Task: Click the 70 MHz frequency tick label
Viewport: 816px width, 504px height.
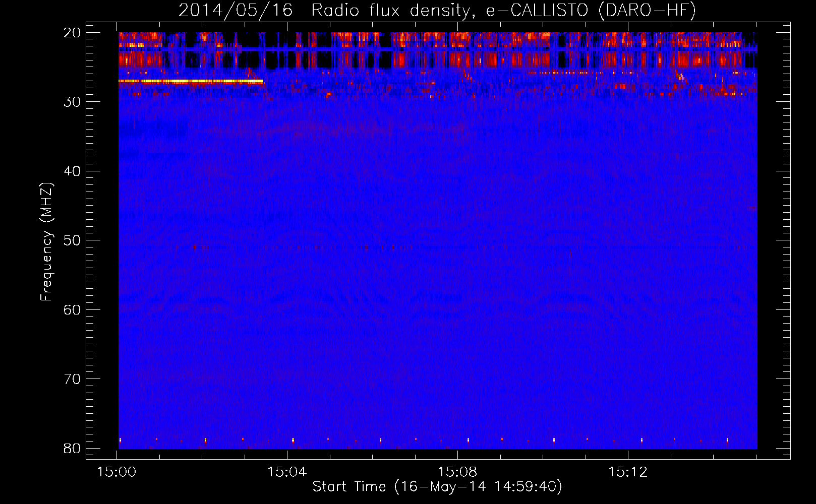Action: pyautogui.click(x=73, y=379)
